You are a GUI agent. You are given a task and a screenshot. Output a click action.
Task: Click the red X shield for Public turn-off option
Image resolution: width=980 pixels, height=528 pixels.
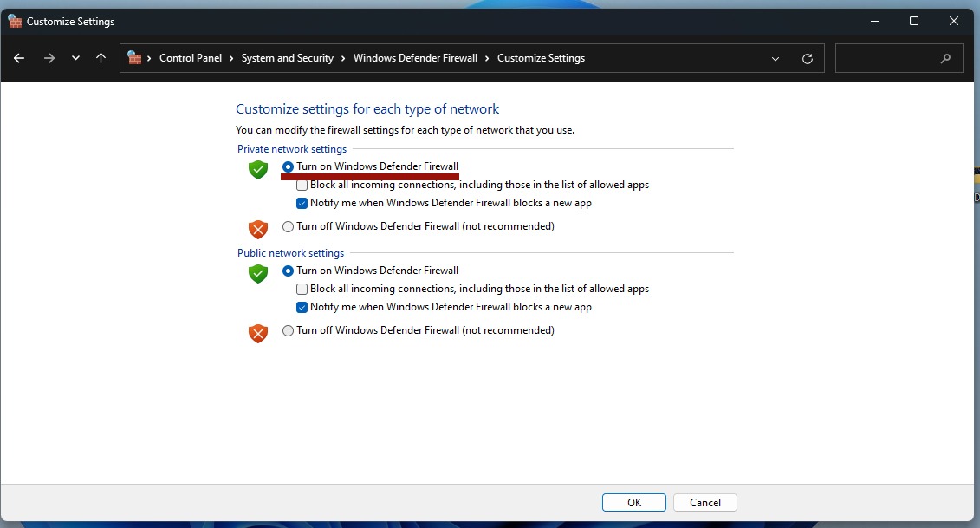click(x=257, y=333)
